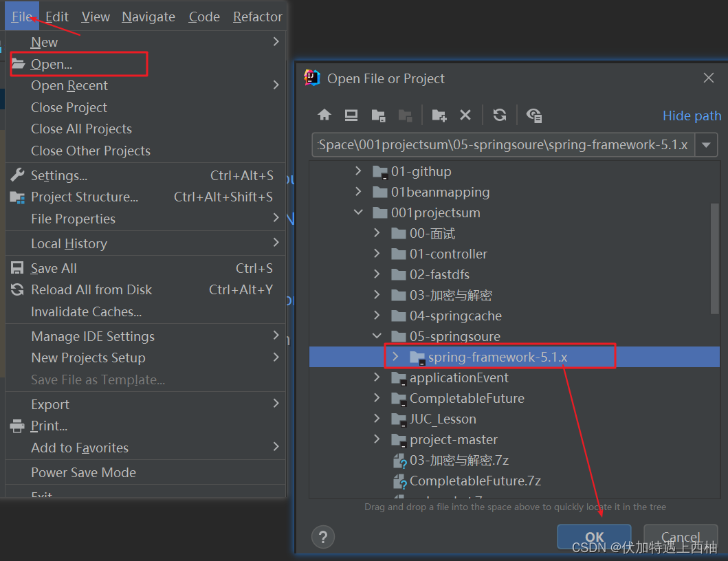Expand the 01-githup folder

point(358,171)
